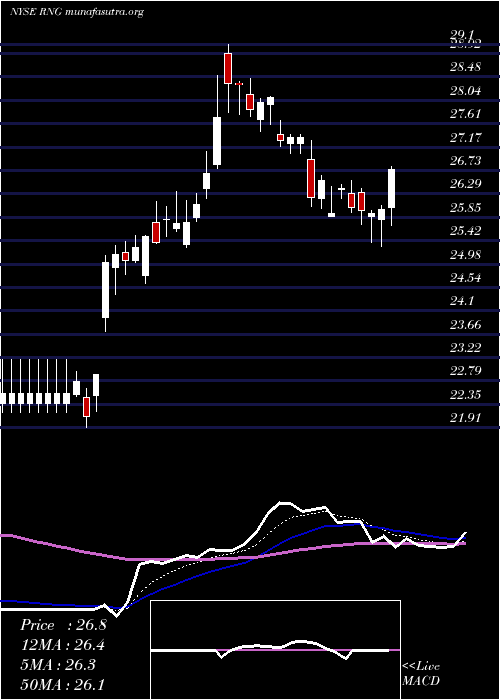Click the Price : 26.8 readout
Screen dimensions: 500x700
tap(63, 625)
